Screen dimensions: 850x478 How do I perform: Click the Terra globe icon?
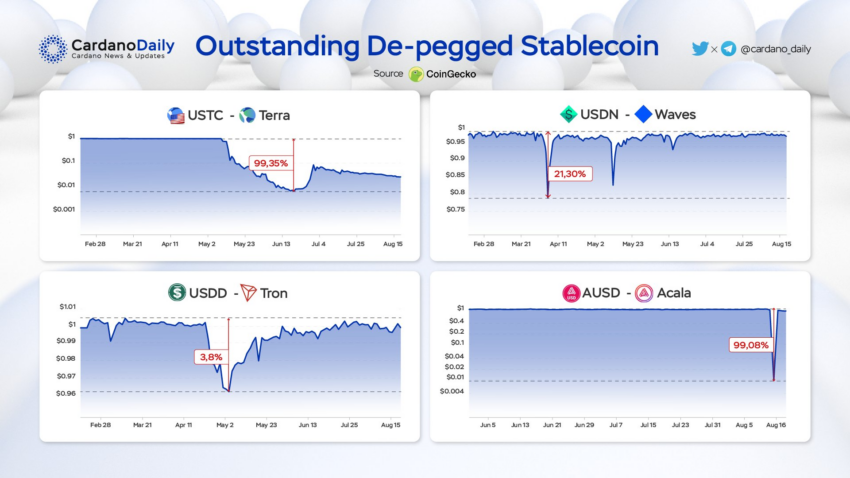(x=247, y=115)
